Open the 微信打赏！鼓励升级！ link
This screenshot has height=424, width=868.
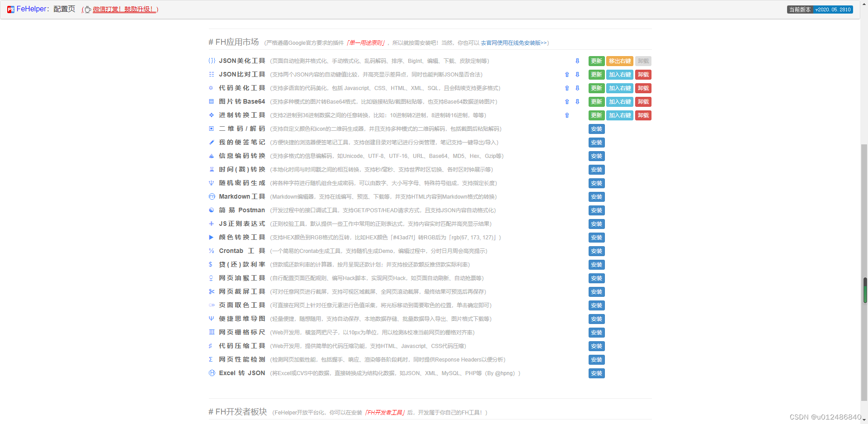124,10
